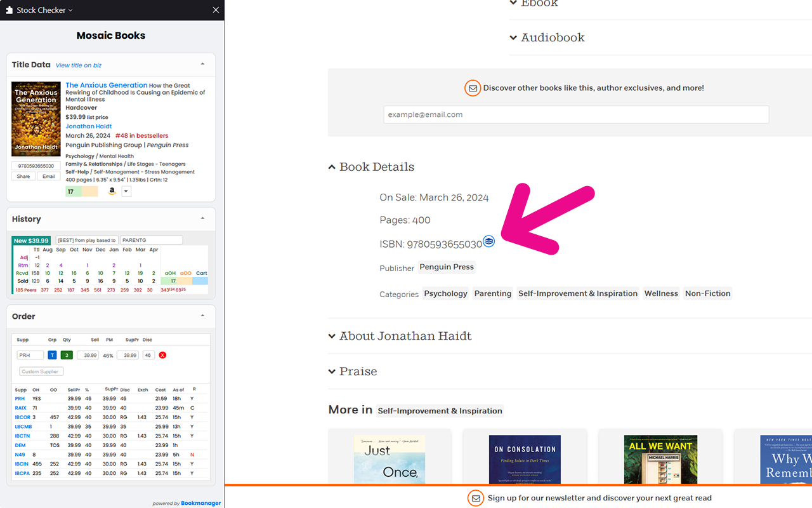Click the Bookmanager icon beside the ISBN
Image resolution: width=812 pixels, height=508 pixels.
[x=488, y=241]
